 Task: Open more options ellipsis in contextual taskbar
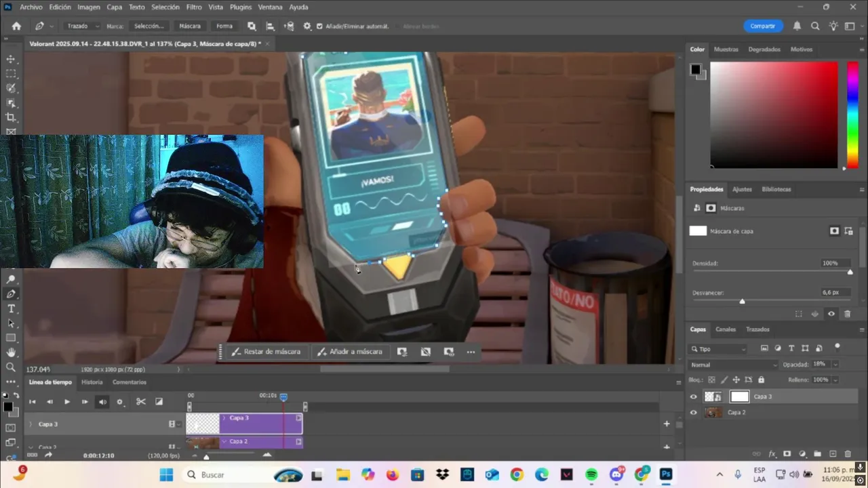click(x=471, y=352)
